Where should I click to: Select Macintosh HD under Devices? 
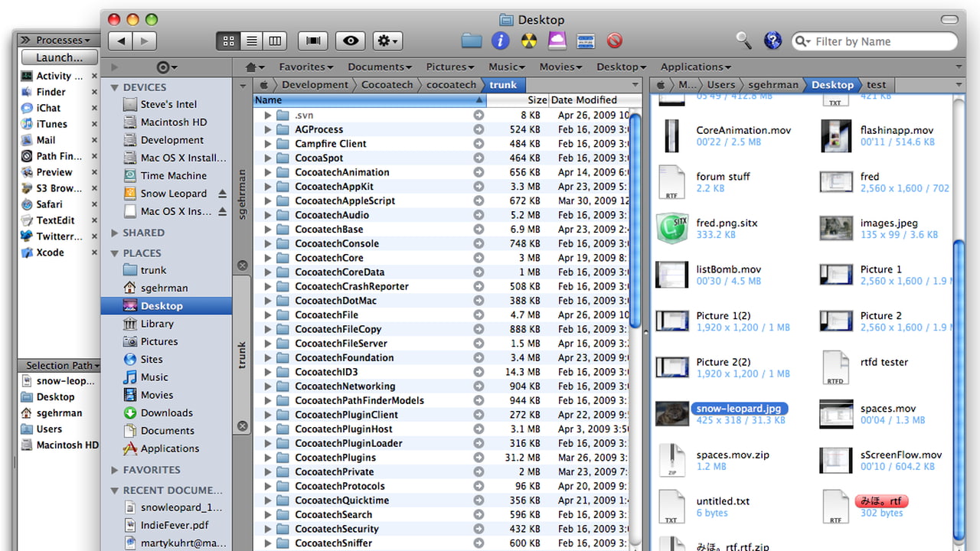click(x=166, y=122)
